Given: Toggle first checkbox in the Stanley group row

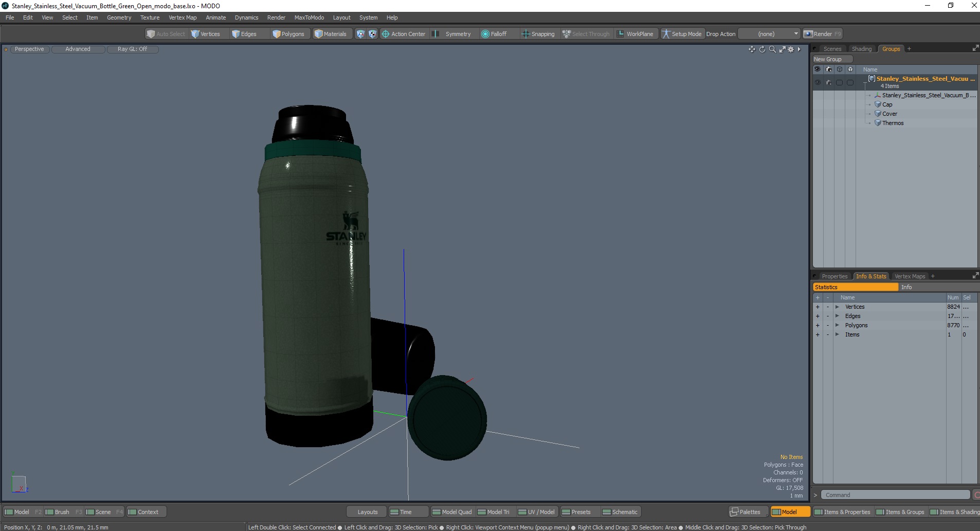Looking at the screenshot, I should pos(839,82).
